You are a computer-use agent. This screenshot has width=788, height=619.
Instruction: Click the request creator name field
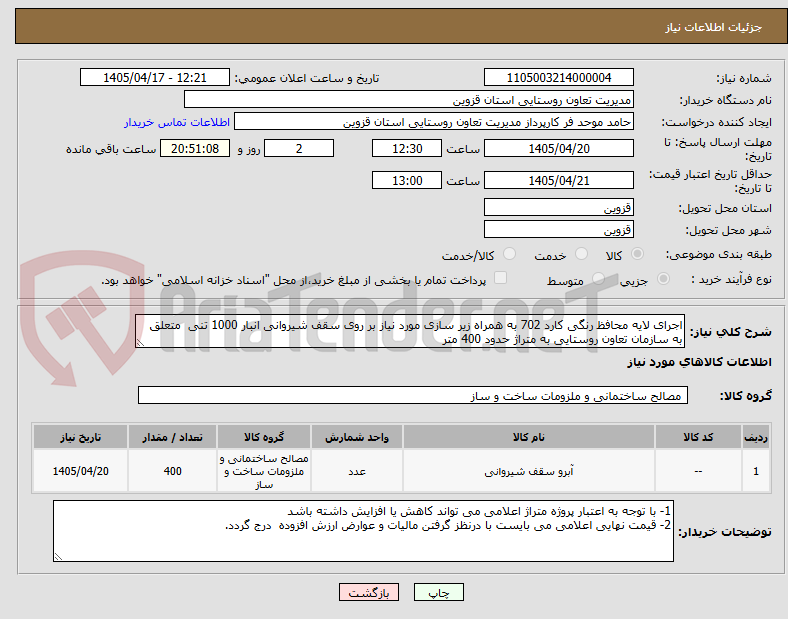[x=434, y=122]
